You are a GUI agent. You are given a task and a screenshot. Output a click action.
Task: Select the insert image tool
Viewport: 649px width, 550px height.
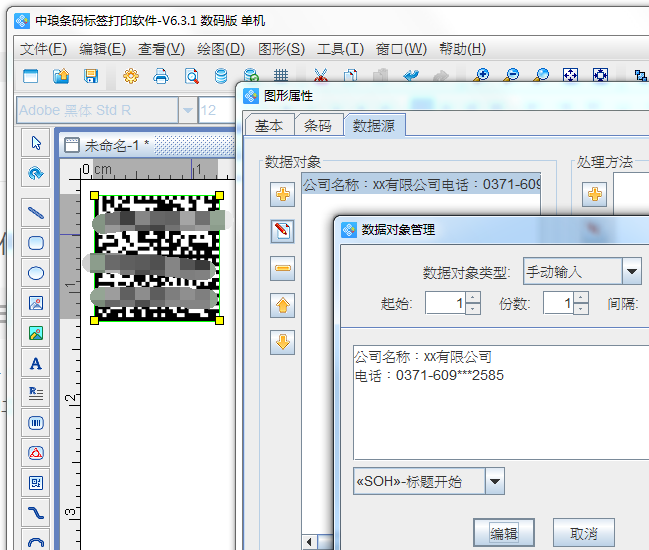[x=36, y=303]
